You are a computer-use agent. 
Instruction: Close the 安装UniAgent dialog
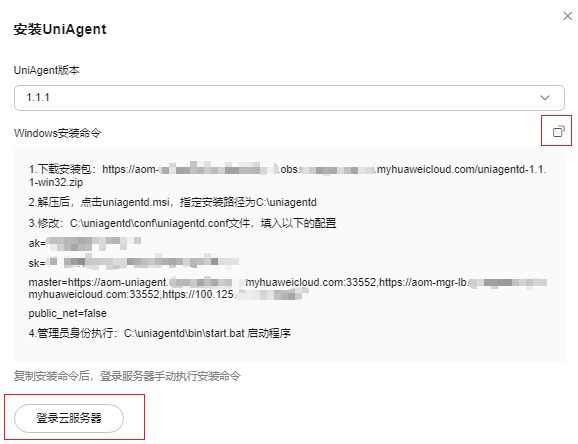coord(567,16)
